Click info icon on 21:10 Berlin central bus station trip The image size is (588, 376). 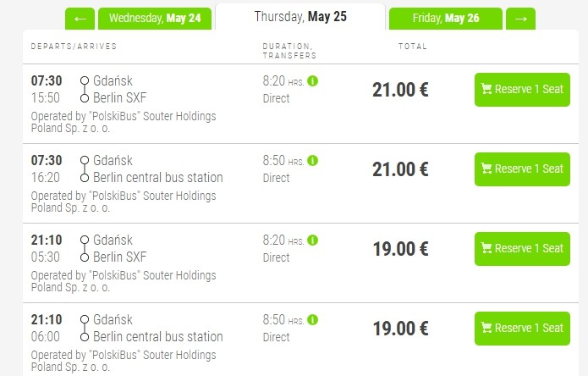pos(313,320)
